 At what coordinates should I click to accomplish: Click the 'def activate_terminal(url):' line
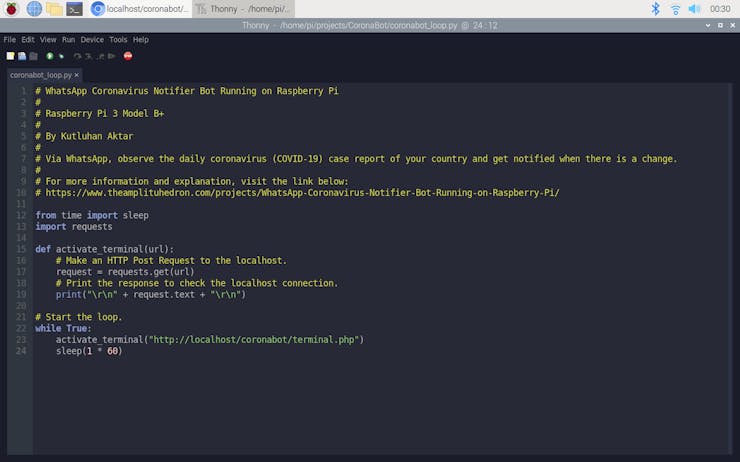click(105, 249)
